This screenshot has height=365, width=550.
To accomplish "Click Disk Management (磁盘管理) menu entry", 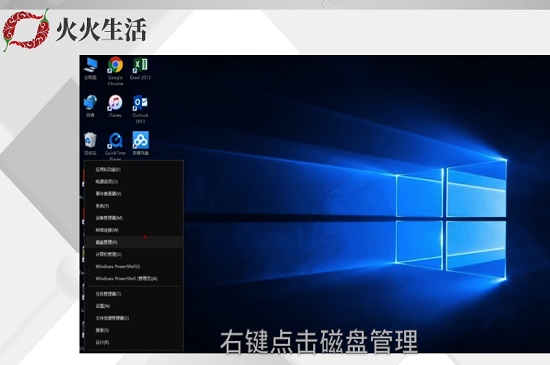I will coord(134,242).
